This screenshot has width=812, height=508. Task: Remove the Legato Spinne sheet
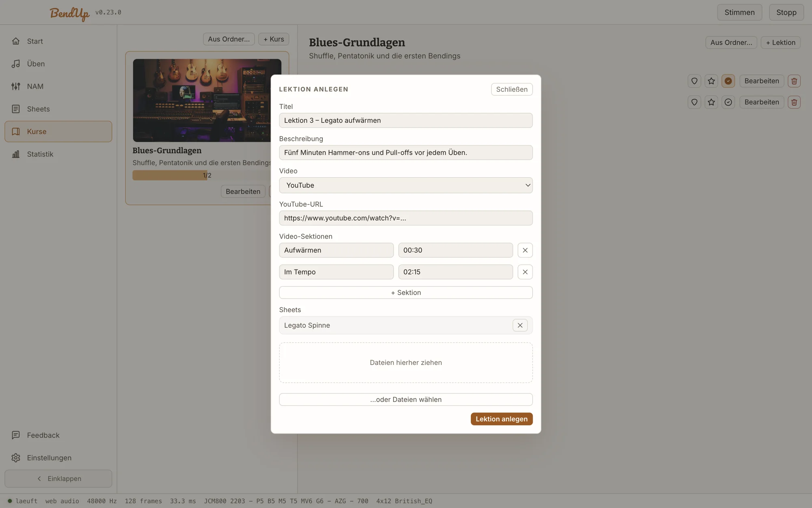point(520,325)
